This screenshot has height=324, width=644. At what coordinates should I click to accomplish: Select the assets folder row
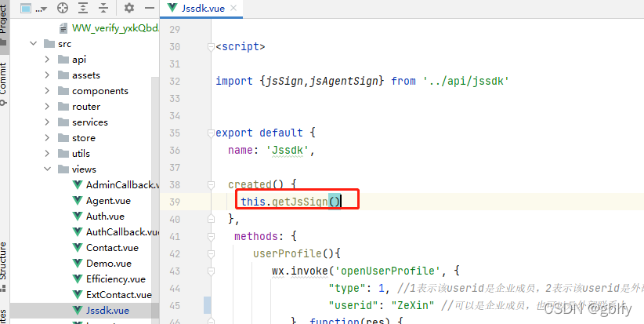coord(84,75)
